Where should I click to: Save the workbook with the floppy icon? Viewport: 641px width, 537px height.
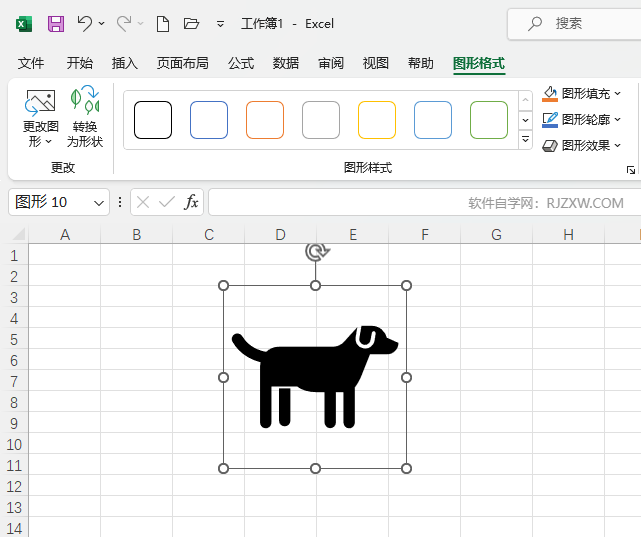[56, 24]
